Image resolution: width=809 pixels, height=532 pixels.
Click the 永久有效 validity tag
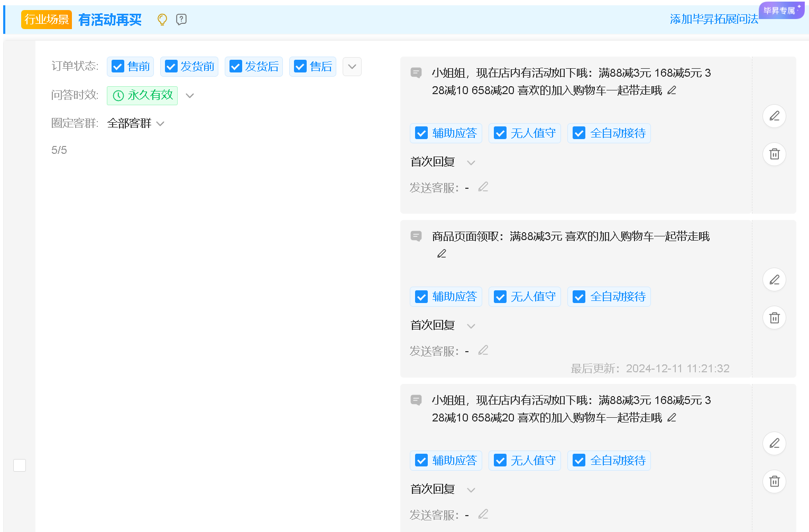tap(142, 96)
